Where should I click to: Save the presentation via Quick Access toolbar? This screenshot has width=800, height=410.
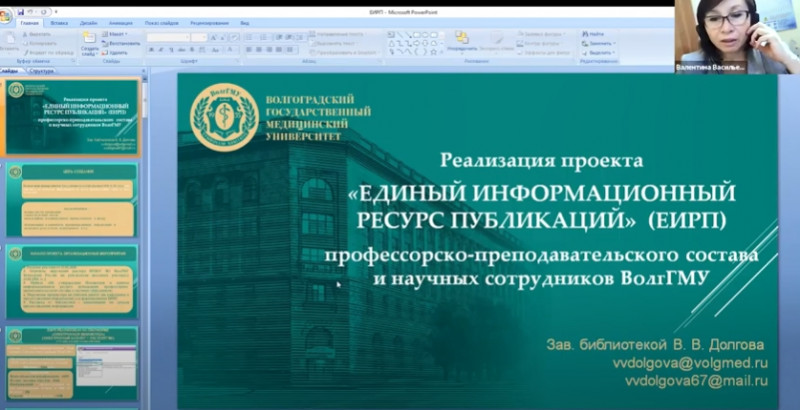point(21,12)
